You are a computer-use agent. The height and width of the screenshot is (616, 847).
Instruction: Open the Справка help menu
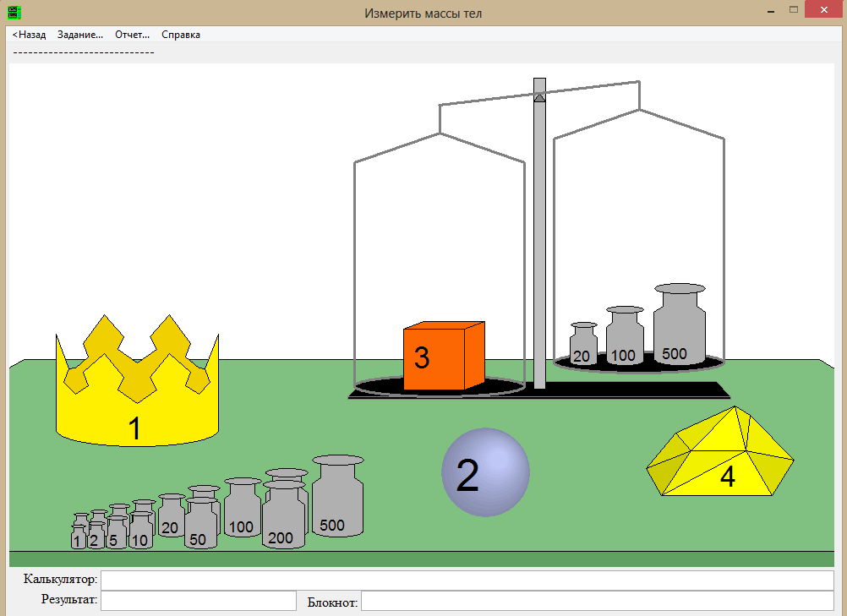(x=180, y=35)
